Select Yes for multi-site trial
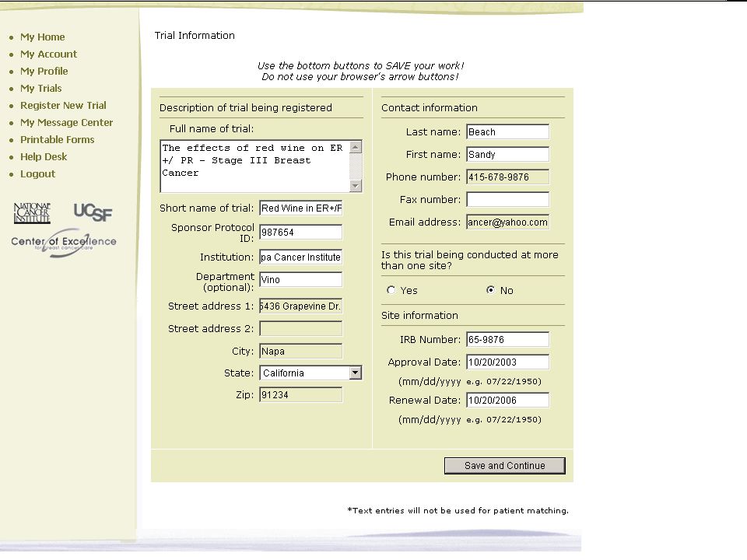 click(391, 290)
